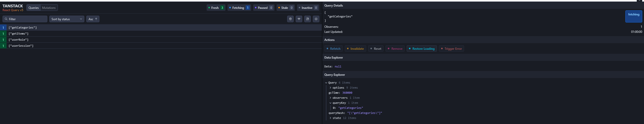Expand the observers node
Viewport: 644px width, 124px height.
click(x=330, y=98)
